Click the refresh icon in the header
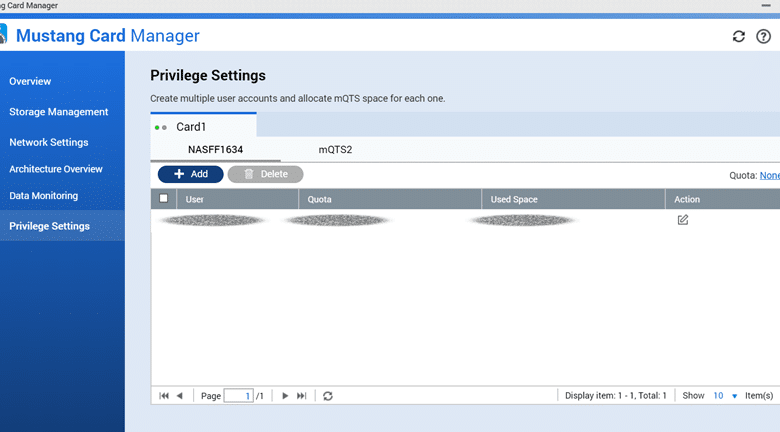 (739, 36)
